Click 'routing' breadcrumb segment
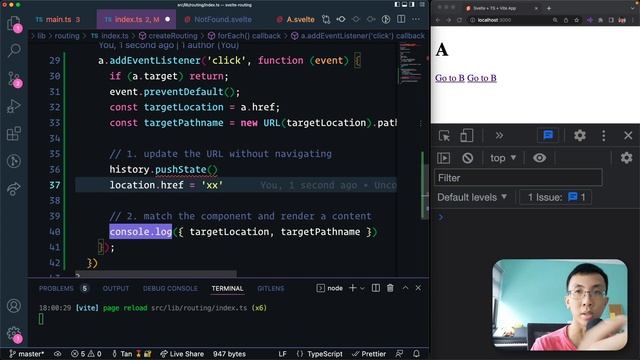This screenshot has width=640, height=360. click(67, 36)
